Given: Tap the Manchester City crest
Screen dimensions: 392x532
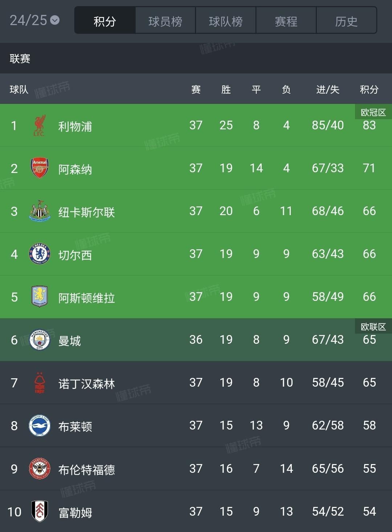Looking at the screenshot, I should (40, 340).
